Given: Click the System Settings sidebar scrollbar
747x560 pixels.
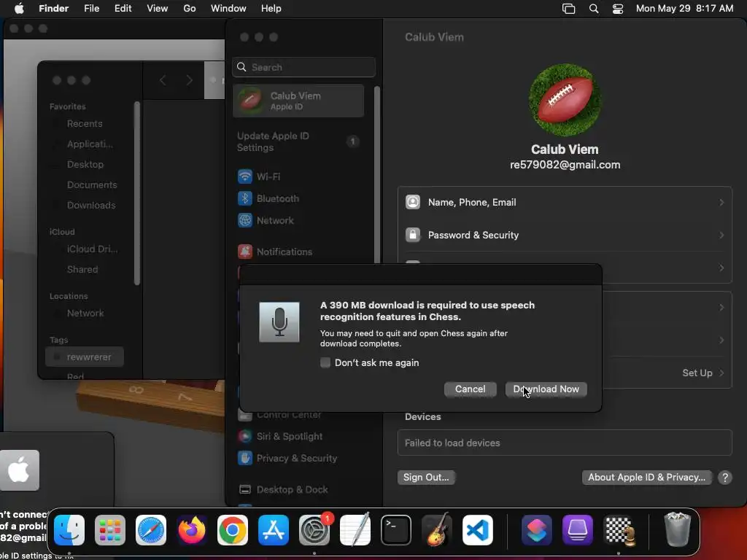Looking at the screenshot, I should pyautogui.click(x=377, y=174).
